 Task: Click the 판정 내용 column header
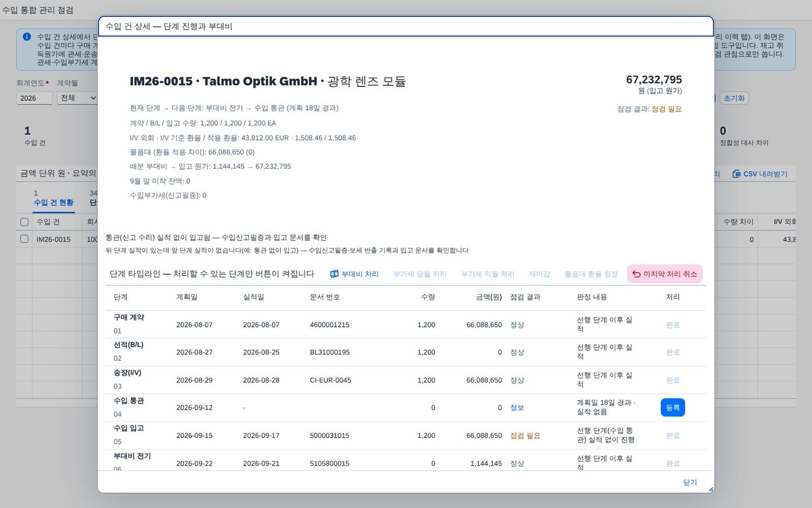[x=592, y=297]
